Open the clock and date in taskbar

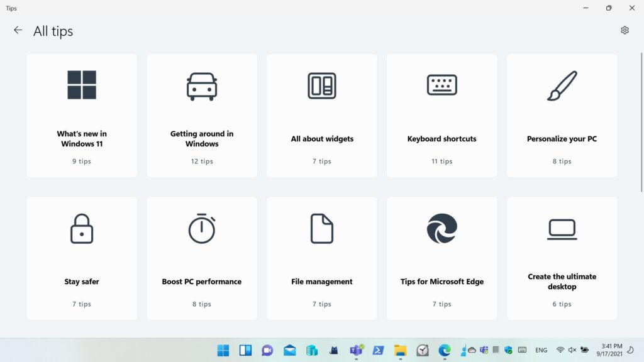coord(611,350)
